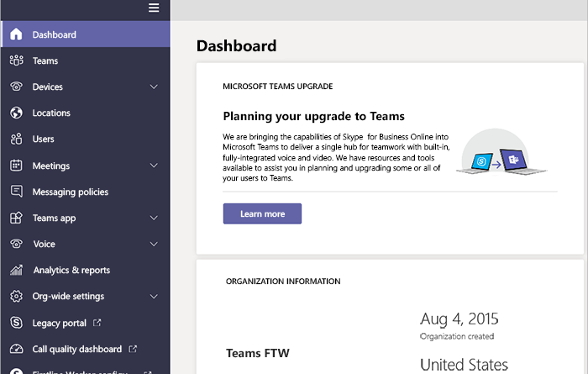Expand the Meetings section chevron
Screen dimensions: 588x374
[154, 166]
